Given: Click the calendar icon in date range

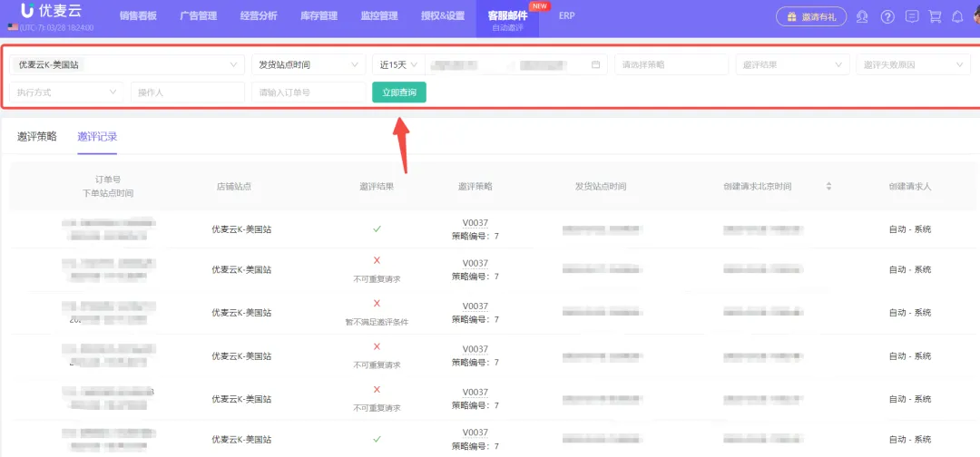Looking at the screenshot, I should 595,64.
